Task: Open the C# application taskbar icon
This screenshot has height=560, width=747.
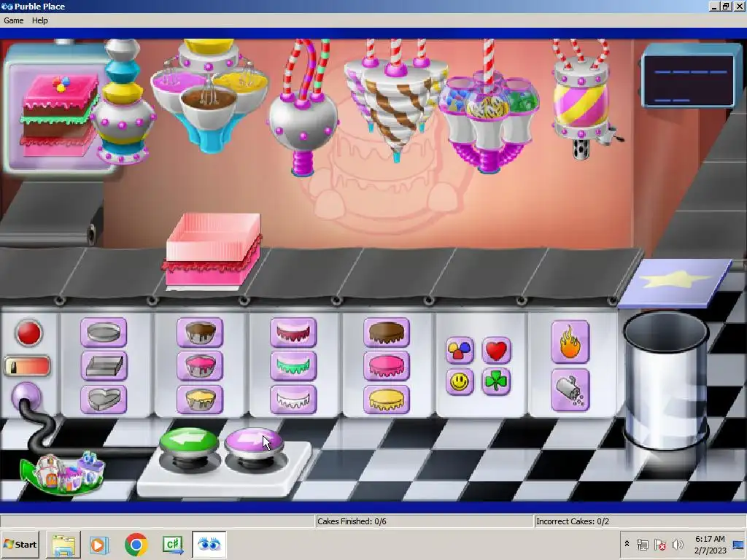Action: (x=173, y=544)
